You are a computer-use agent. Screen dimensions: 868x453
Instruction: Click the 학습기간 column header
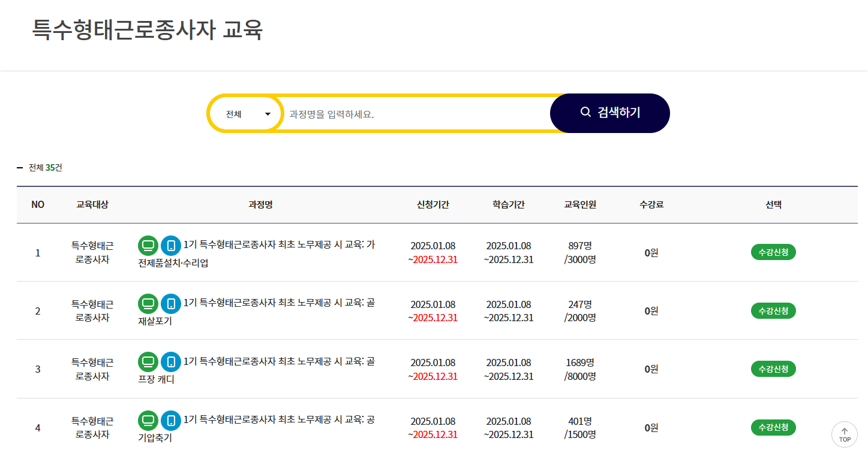[509, 204]
